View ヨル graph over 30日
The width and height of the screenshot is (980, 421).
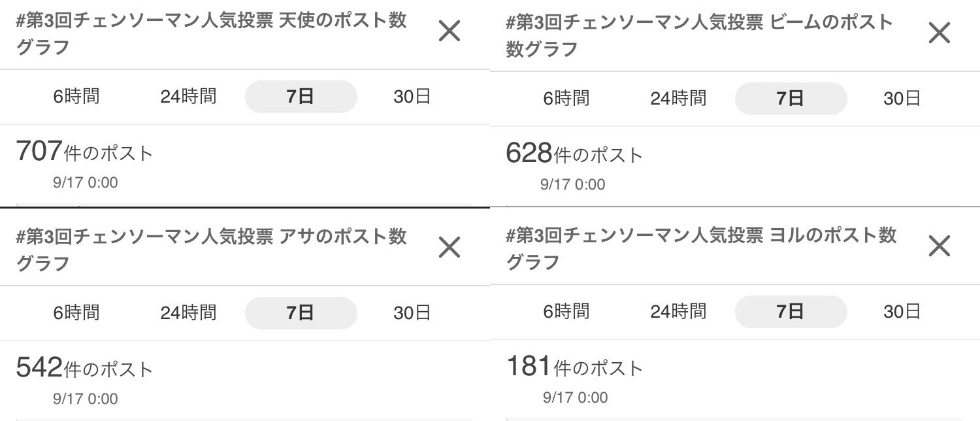[902, 312]
